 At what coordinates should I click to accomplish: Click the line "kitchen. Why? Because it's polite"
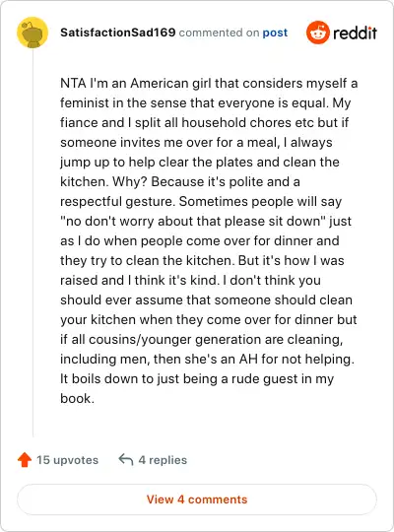pos(180,182)
